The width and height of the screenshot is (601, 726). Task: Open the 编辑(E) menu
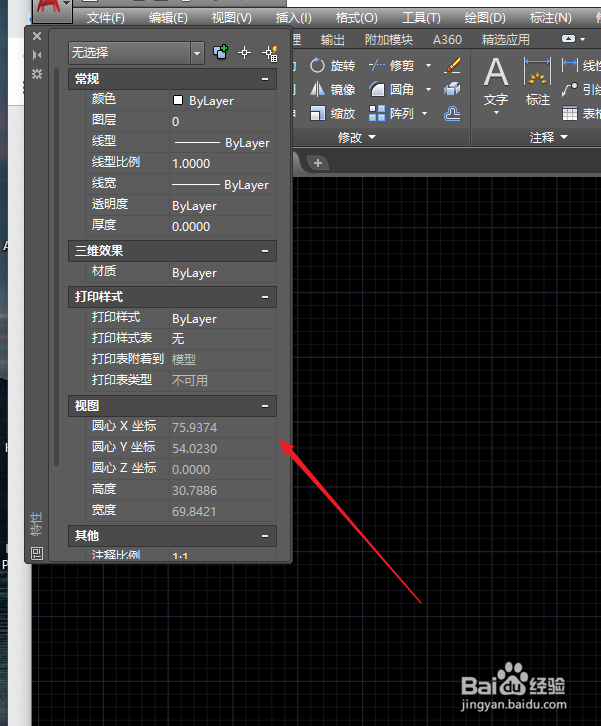[x=168, y=18]
